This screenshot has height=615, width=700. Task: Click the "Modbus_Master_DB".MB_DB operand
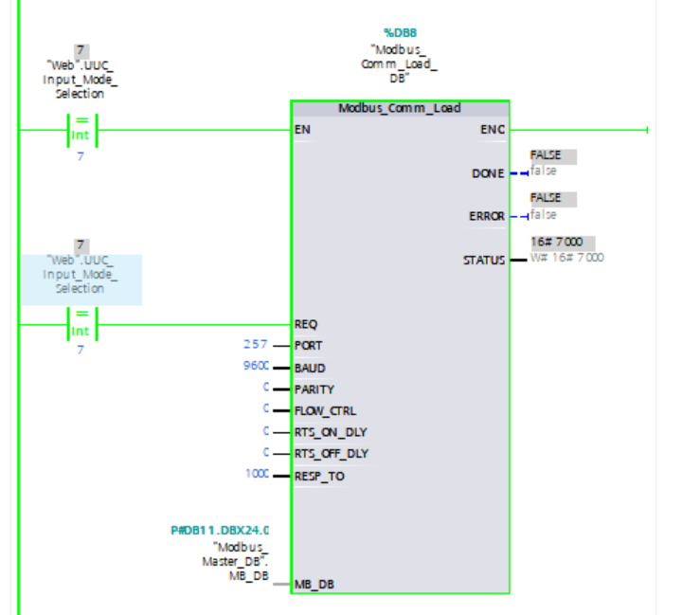pos(235,561)
